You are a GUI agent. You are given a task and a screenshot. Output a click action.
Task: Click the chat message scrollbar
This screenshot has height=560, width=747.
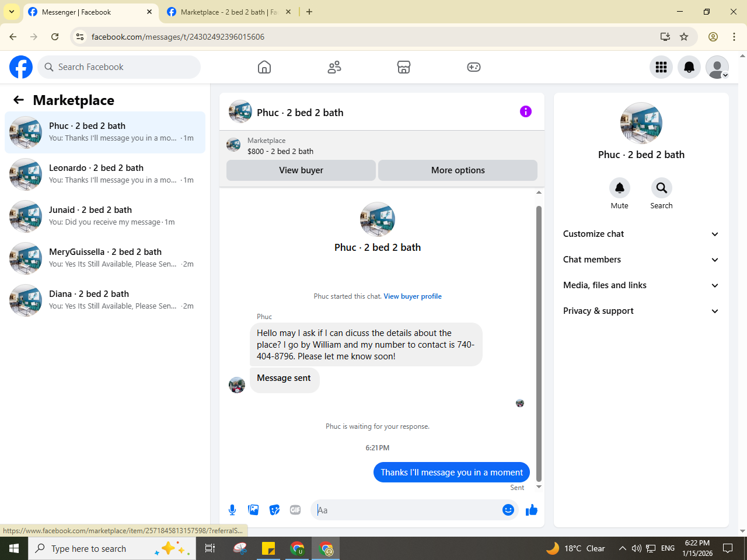539,343
